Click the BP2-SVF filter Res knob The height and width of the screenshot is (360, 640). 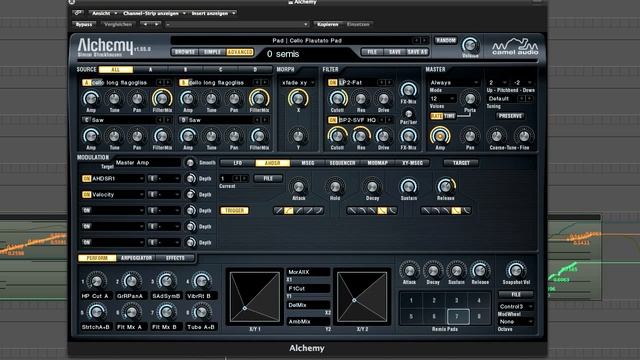pos(360,136)
